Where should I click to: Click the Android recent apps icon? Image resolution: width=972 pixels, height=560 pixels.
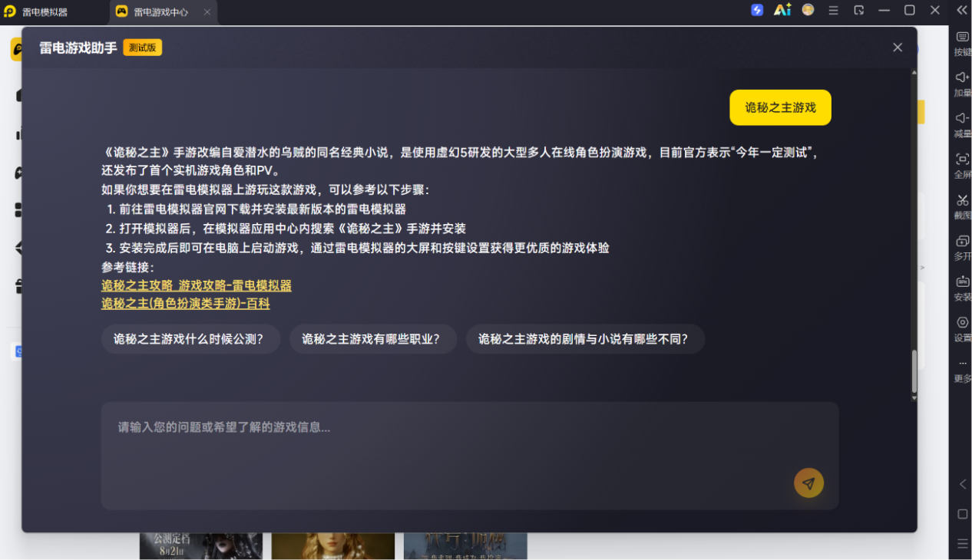963,544
